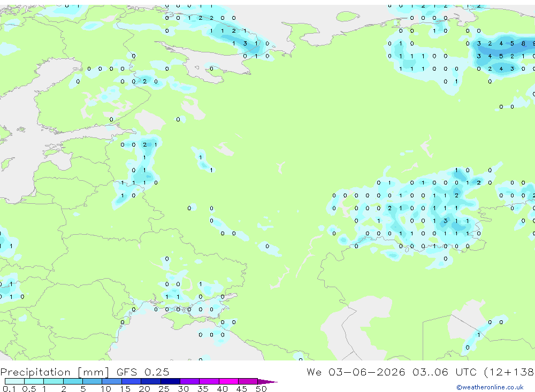Click the legend scale label '0.1'

click(x=9, y=389)
